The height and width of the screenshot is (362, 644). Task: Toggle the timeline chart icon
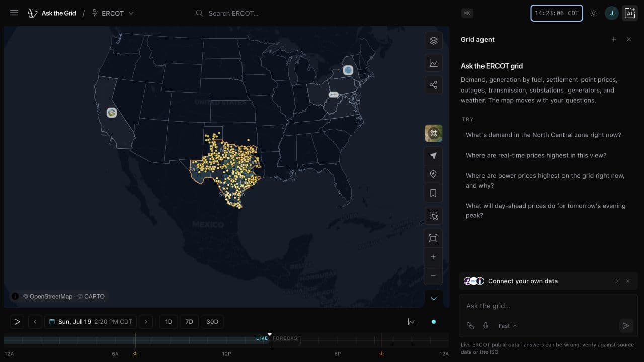(412, 322)
